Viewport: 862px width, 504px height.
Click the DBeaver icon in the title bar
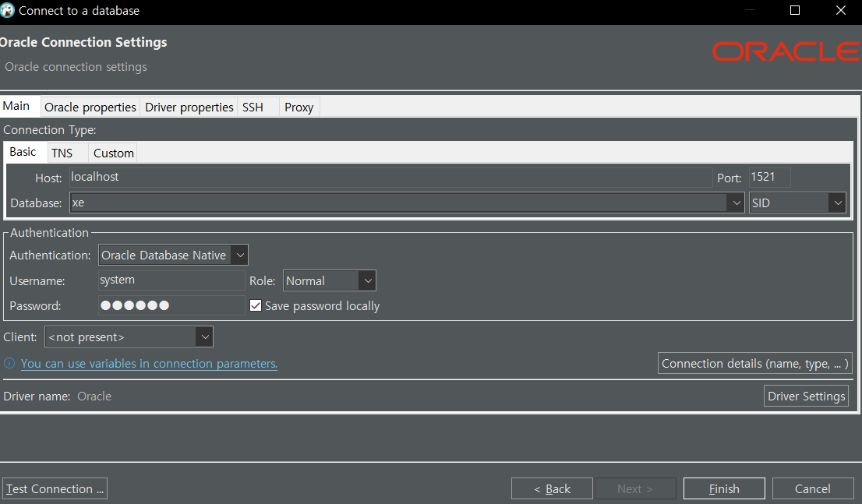click(x=7, y=10)
